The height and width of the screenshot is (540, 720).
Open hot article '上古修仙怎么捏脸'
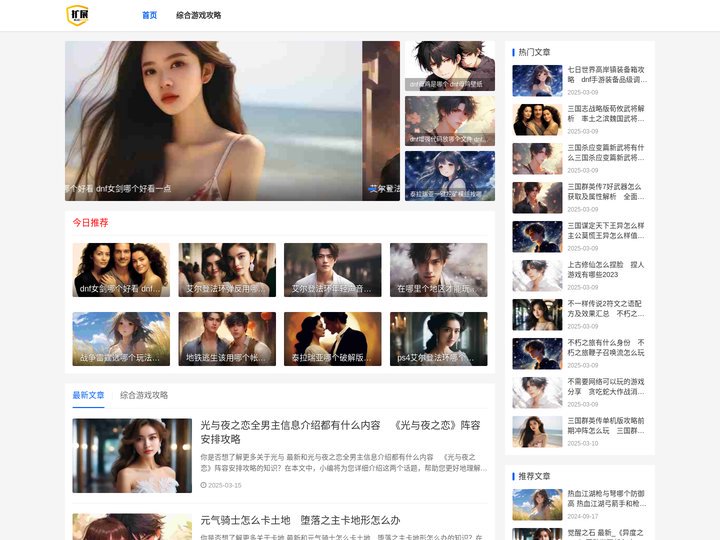click(607, 270)
